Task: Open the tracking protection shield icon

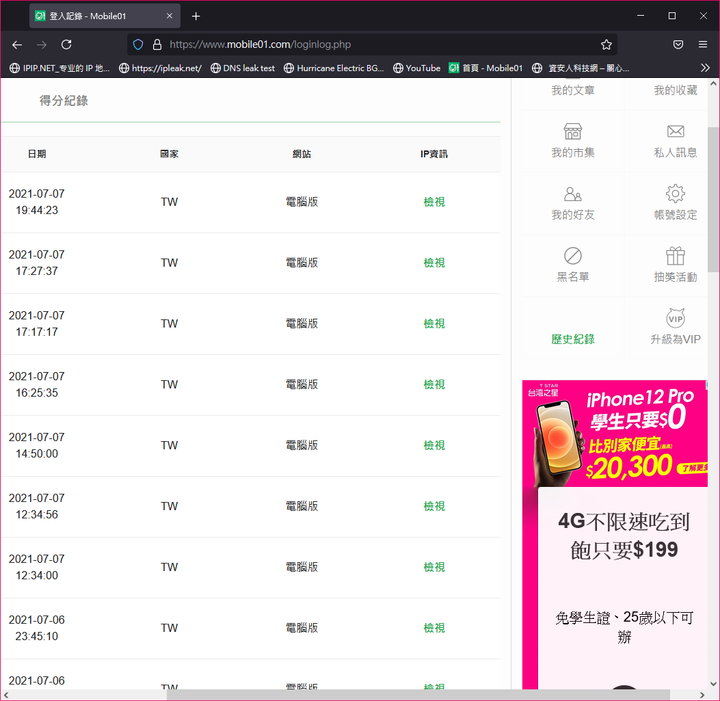Action: pos(138,45)
